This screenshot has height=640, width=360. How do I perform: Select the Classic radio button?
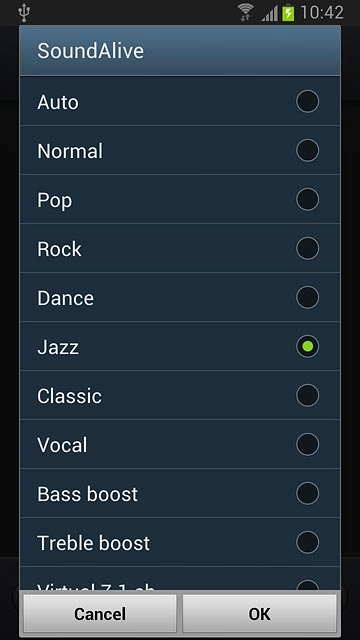[x=307, y=395]
